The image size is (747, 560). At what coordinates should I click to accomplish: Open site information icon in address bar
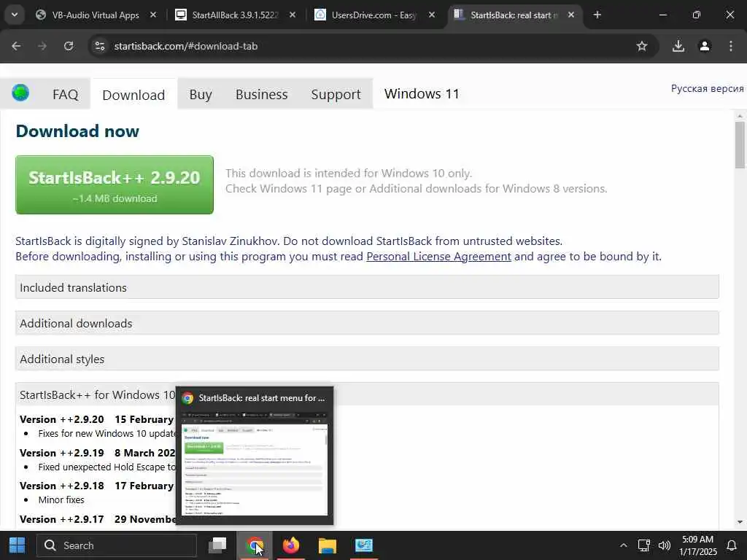coord(100,46)
